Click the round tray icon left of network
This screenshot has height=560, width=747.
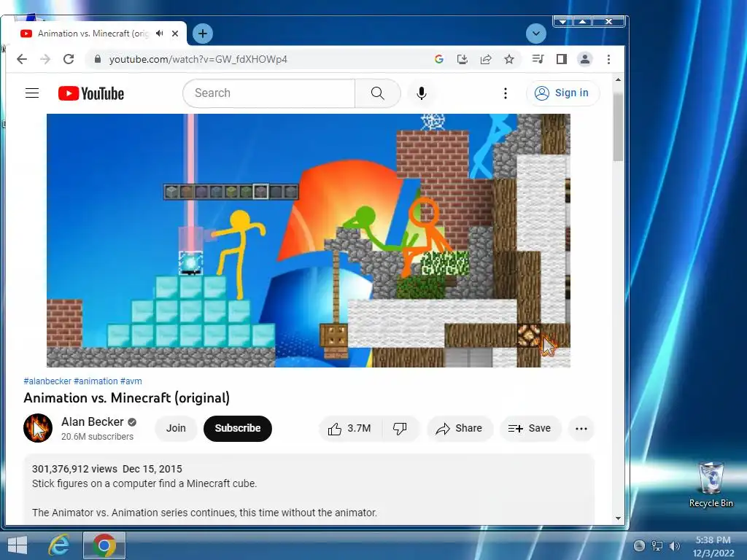pos(639,545)
